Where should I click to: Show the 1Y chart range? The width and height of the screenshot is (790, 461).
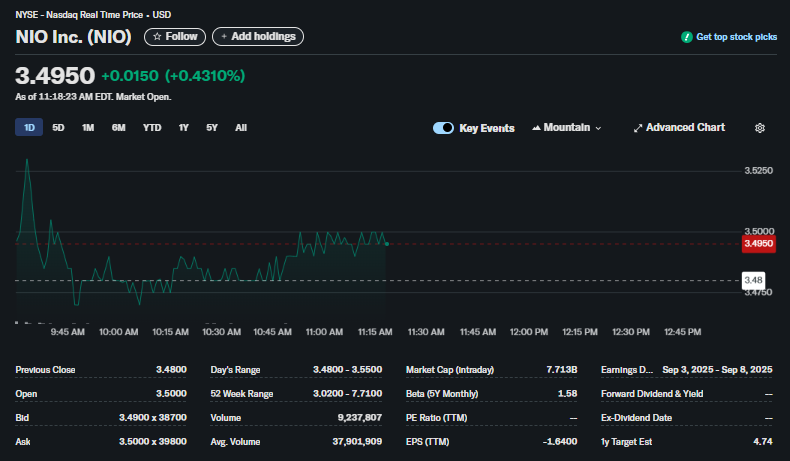[x=183, y=127]
